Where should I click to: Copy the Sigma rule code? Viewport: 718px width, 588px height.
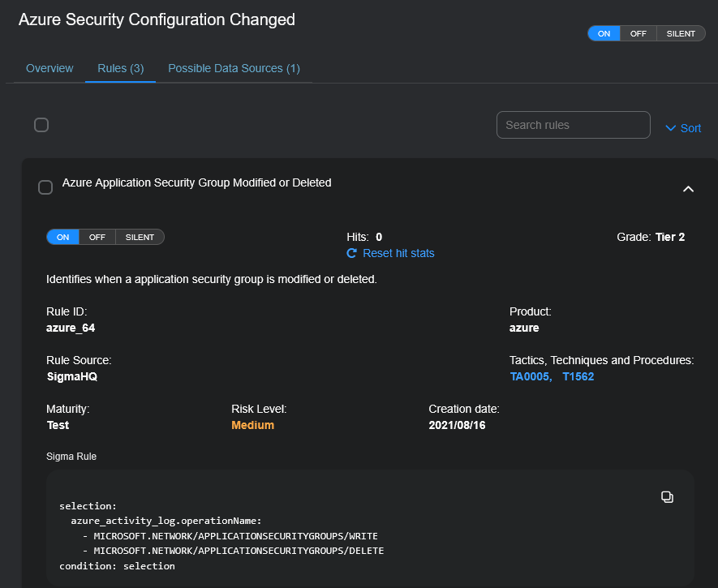point(667,496)
